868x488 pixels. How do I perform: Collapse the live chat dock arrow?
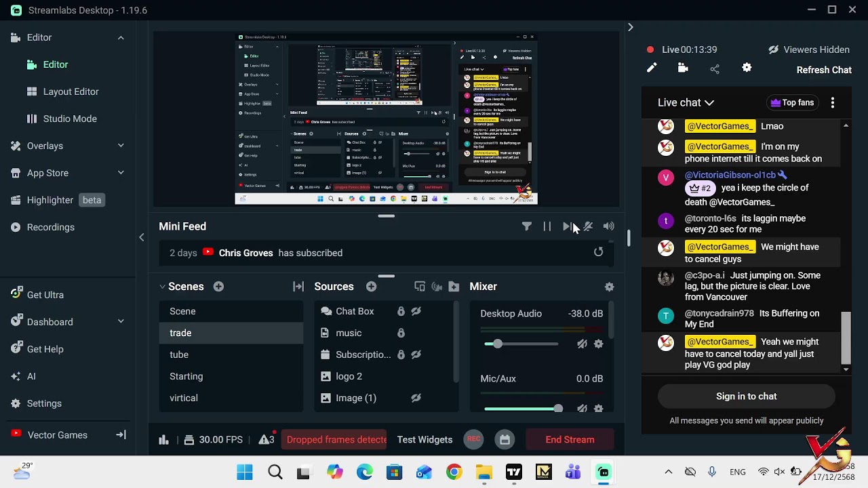[x=630, y=27]
